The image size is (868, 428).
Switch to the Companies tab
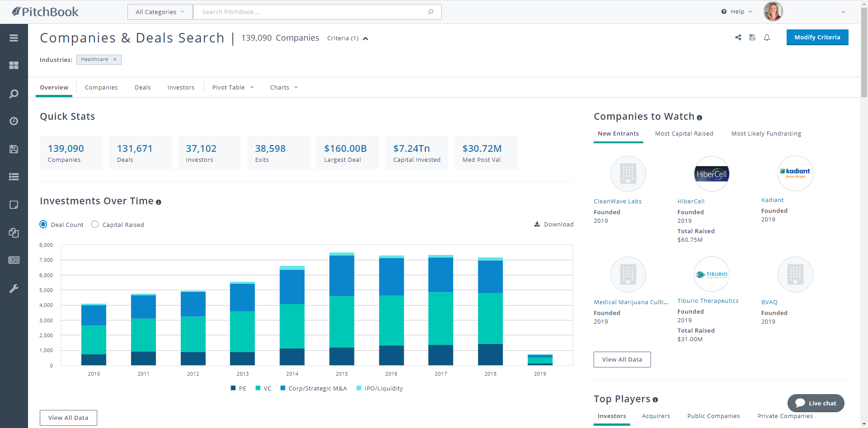point(101,88)
